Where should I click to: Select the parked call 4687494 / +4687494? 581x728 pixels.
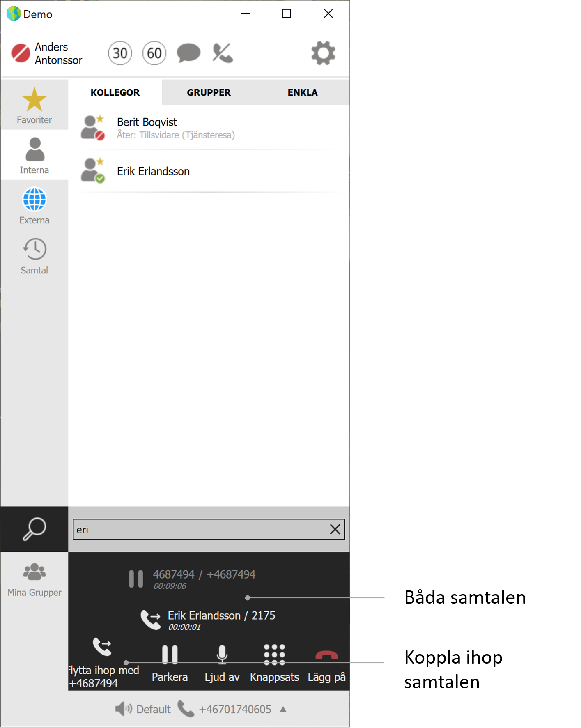point(192,579)
